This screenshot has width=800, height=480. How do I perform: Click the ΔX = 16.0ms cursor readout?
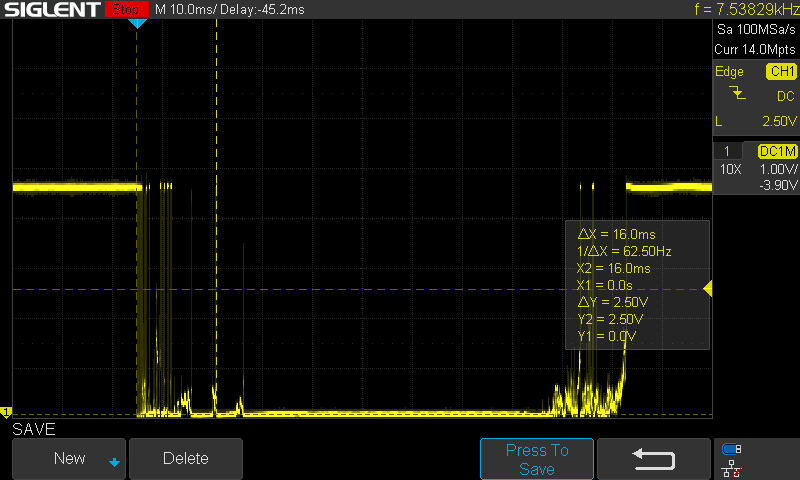click(x=616, y=234)
